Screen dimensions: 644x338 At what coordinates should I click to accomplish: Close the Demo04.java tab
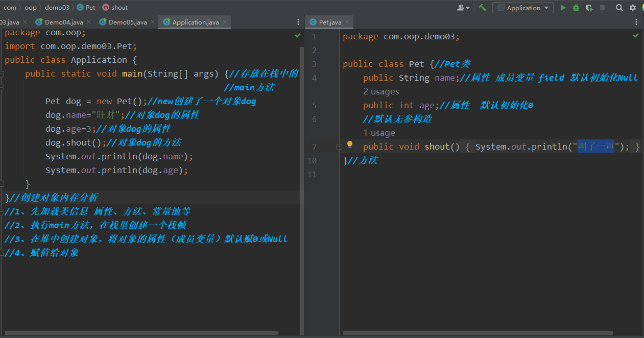pyautogui.click(x=89, y=22)
